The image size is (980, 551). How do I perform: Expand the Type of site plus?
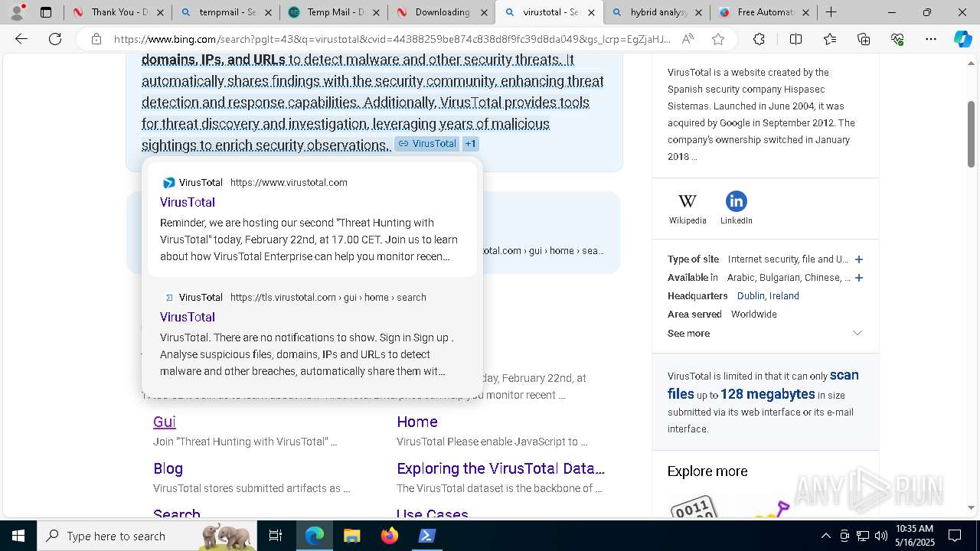tap(859, 259)
